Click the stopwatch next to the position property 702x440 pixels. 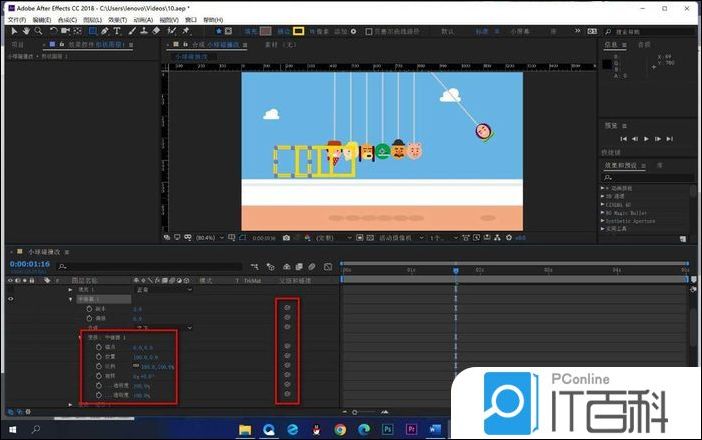pyautogui.click(x=100, y=355)
